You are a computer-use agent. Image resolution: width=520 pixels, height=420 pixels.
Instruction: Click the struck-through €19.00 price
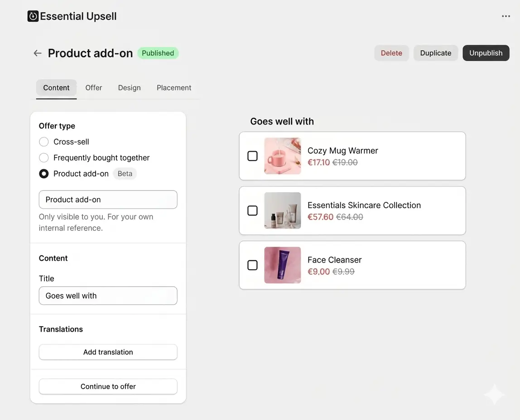click(345, 162)
